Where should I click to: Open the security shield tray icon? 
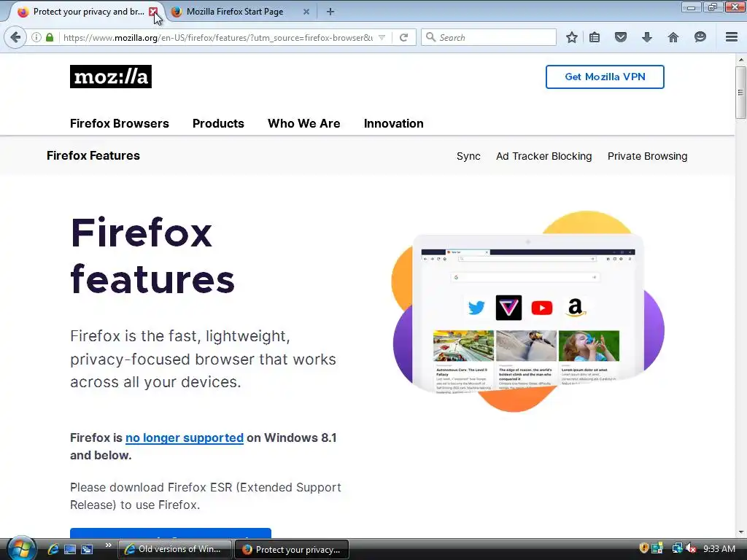(643, 548)
